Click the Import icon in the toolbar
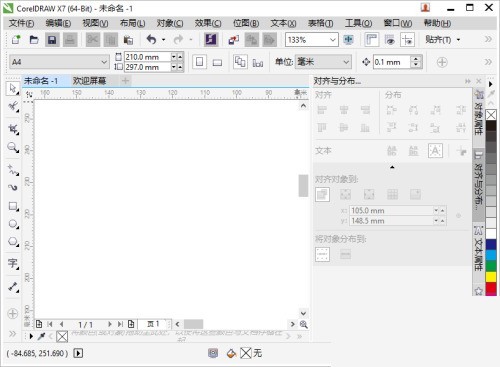This screenshot has height=367, width=500. tap(233, 40)
